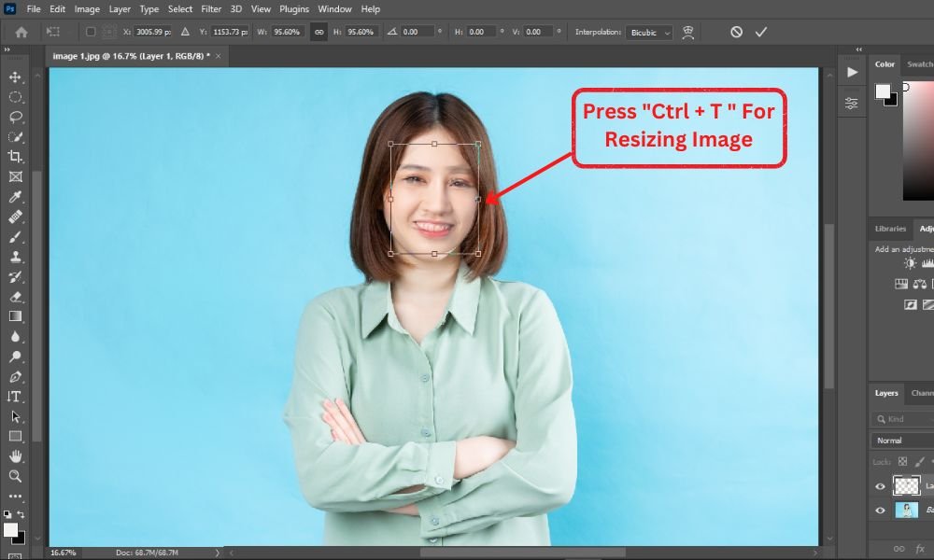The width and height of the screenshot is (934, 560).
Task: Select the Layer 1 thumbnail
Action: (x=906, y=485)
